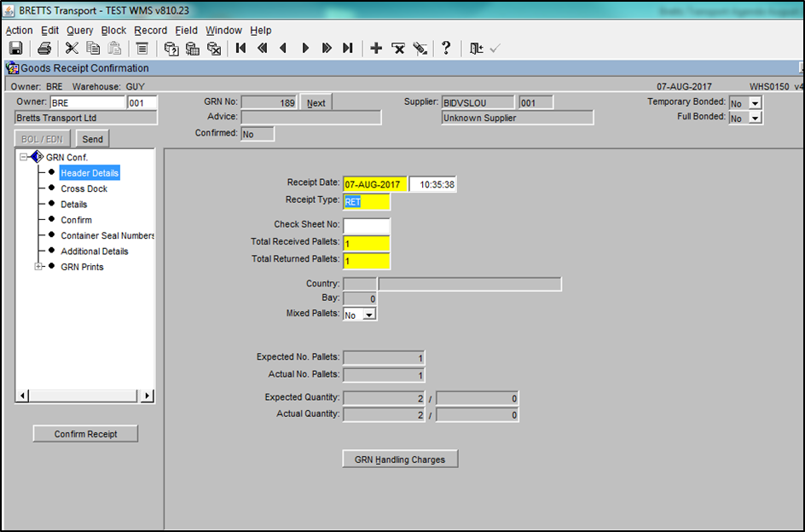Open the Query menu
This screenshot has height=532, width=805.
coord(79,31)
